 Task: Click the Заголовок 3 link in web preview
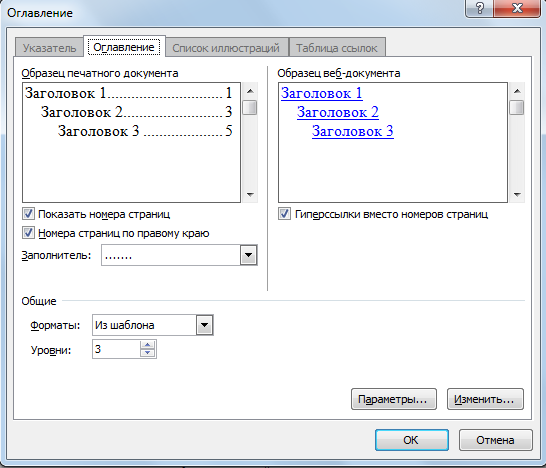tap(353, 131)
